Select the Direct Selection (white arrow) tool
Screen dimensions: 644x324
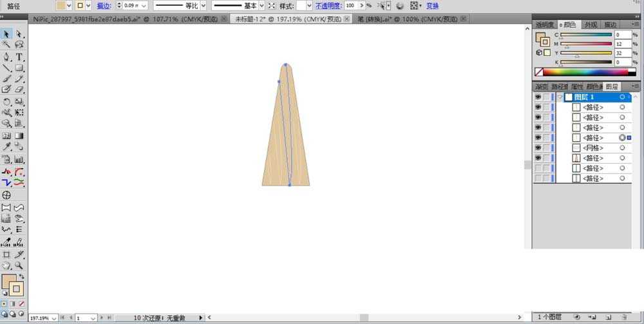[x=19, y=33]
